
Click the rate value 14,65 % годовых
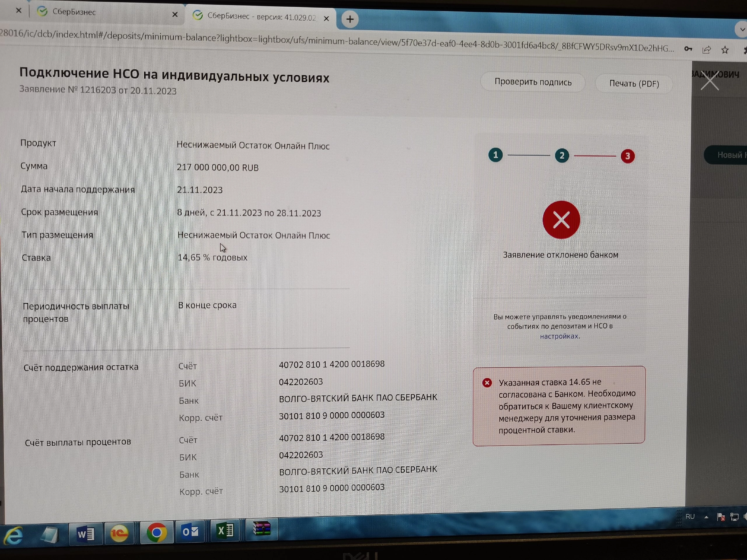212,257
